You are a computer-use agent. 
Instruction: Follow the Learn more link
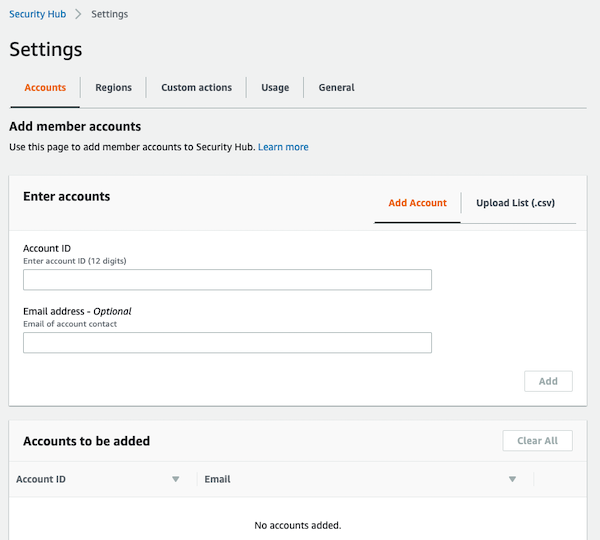(283, 147)
